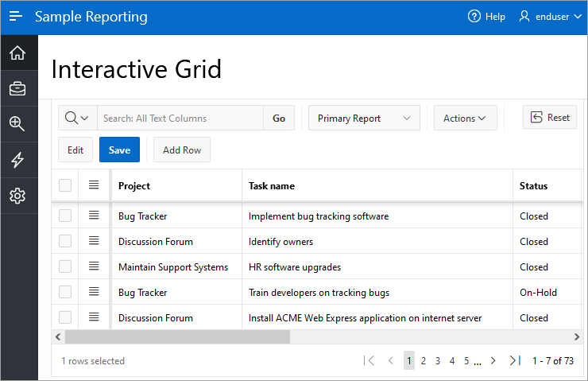
Task: Click the Add Row button
Action: [x=182, y=150]
